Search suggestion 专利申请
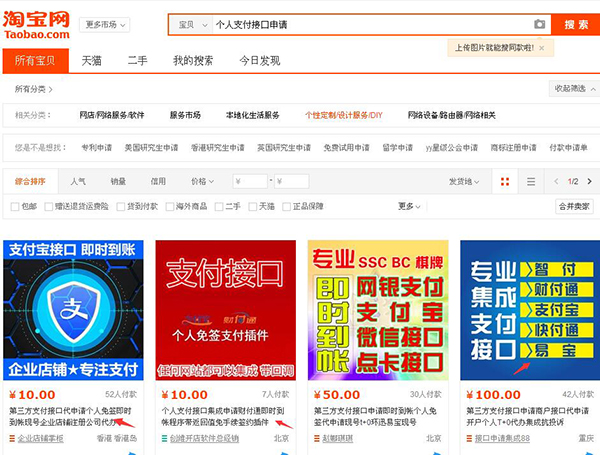Viewport: 600px width, 455px height. point(96,148)
